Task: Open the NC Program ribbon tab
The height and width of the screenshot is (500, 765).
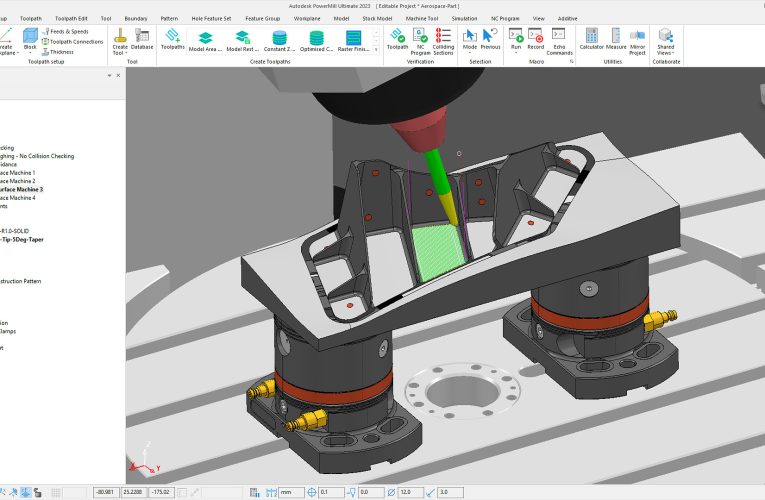Action: click(505, 19)
